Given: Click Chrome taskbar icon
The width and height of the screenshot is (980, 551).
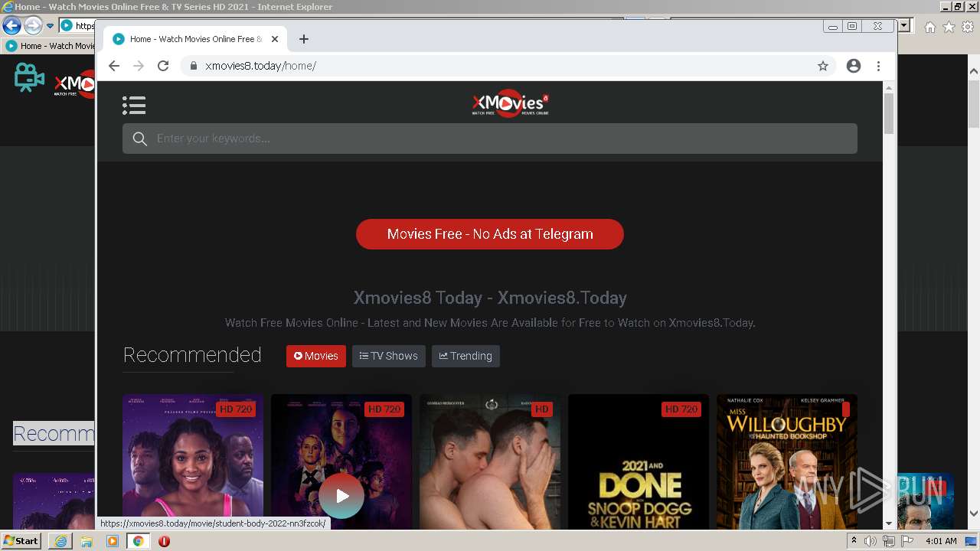Looking at the screenshot, I should pyautogui.click(x=138, y=541).
